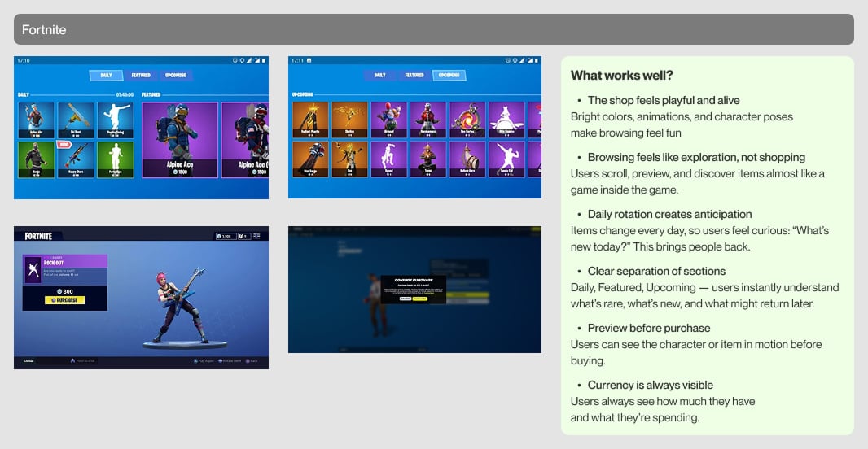Click the Fortnite logo in preview screen
The width and height of the screenshot is (868, 449).
click(38, 236)
